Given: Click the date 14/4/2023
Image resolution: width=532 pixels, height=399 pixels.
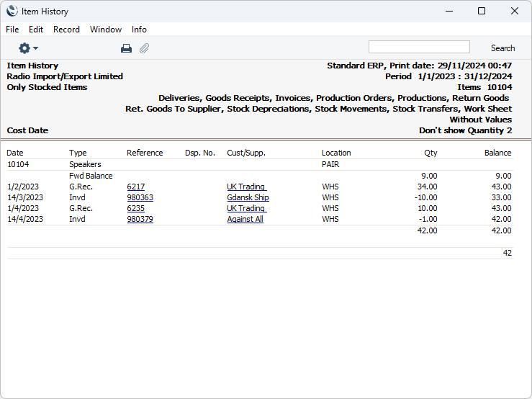Looking at the screenshot, I should (x=25, y=220).
